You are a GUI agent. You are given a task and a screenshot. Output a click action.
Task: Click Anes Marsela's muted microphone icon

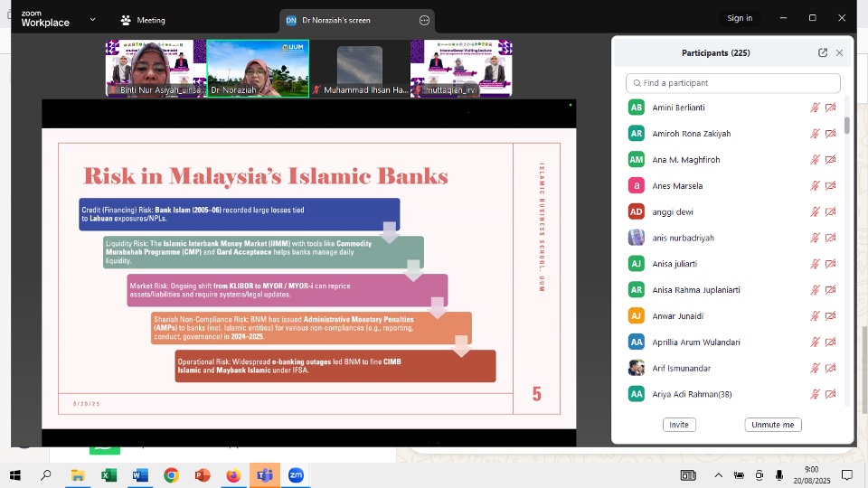pos(815,185)
